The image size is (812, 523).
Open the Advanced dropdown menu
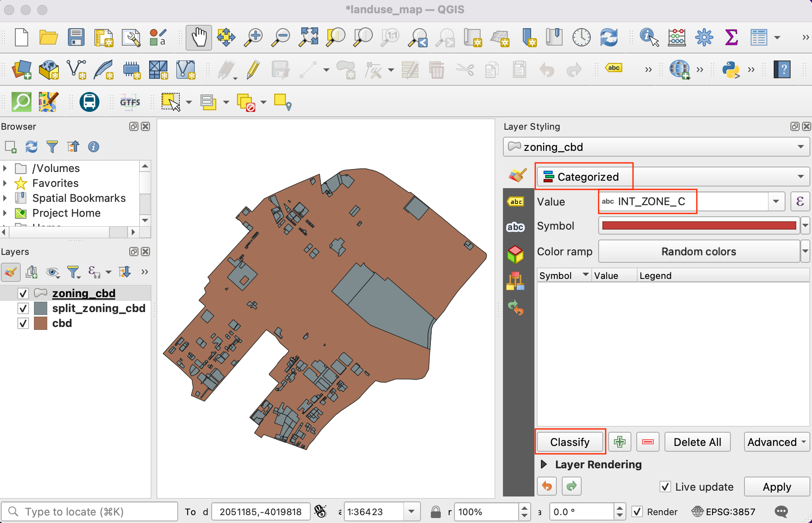776,442
